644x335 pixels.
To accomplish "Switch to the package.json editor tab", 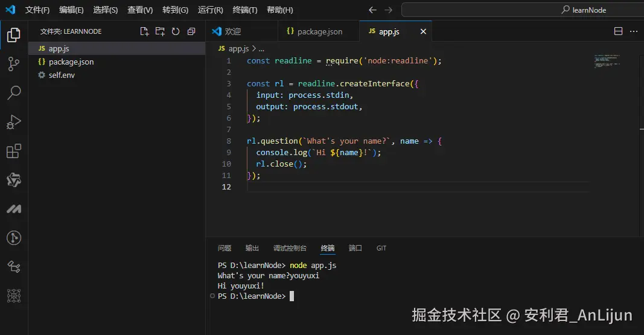I will pos(318,31).
